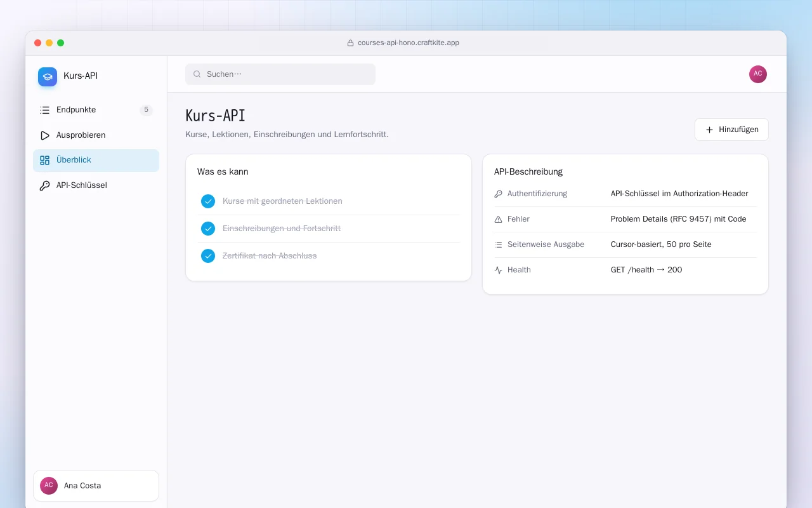Click the plus icon on Hinzufügen button

(x=709, y=130)
